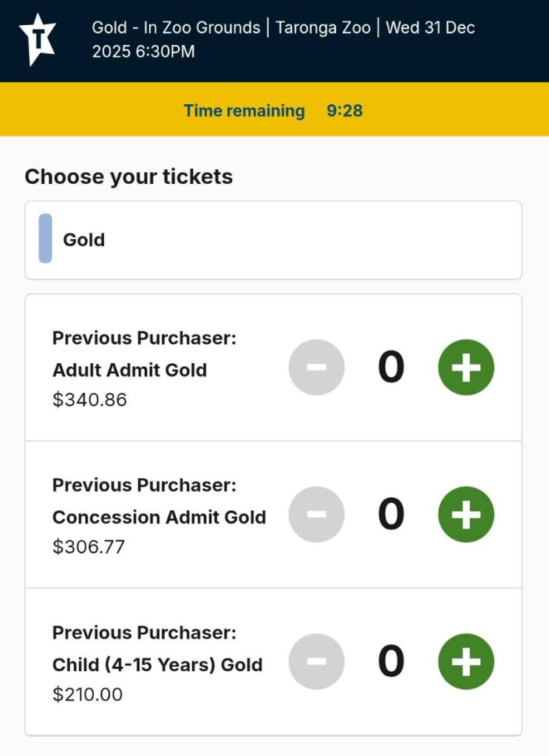Click the Concession Admit Gold ticket label
Screen dimensions: 549x756
(159, 517)
